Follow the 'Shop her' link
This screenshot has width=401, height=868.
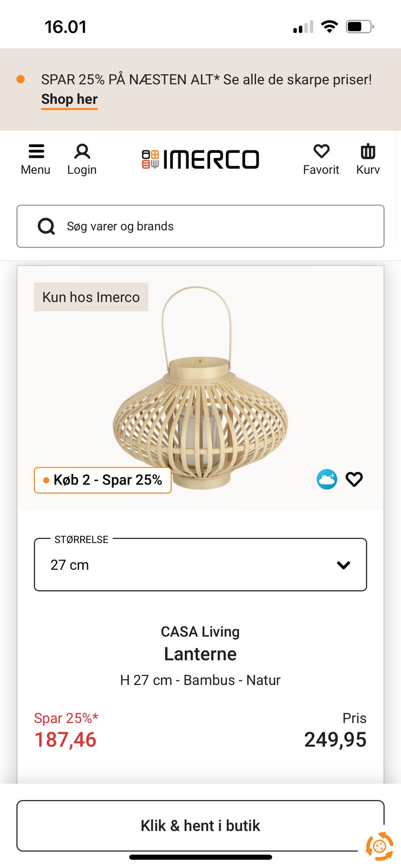coord(69,99)
